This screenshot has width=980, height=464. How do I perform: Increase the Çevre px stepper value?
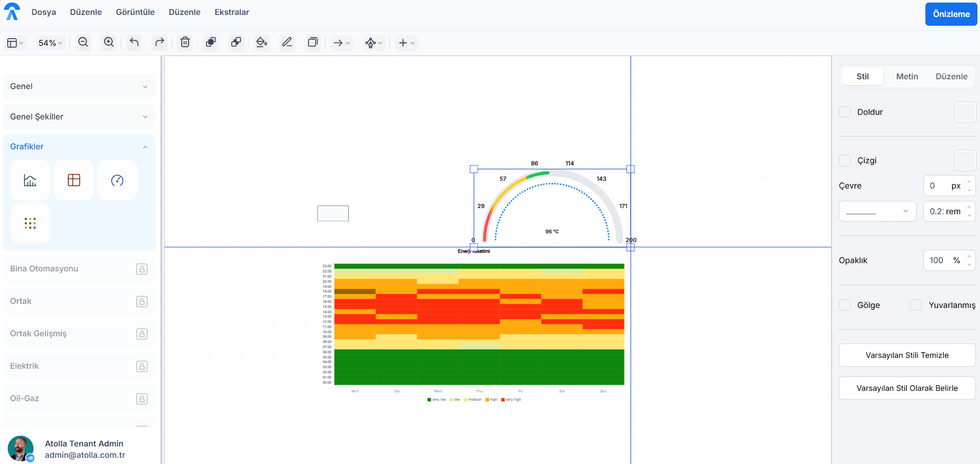point(969,181)
